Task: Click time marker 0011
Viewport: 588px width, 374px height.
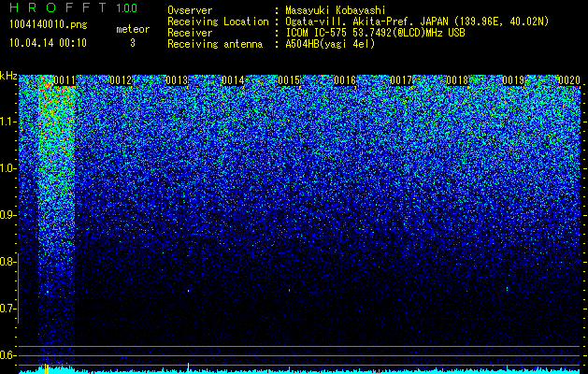Action: (65, 80)
